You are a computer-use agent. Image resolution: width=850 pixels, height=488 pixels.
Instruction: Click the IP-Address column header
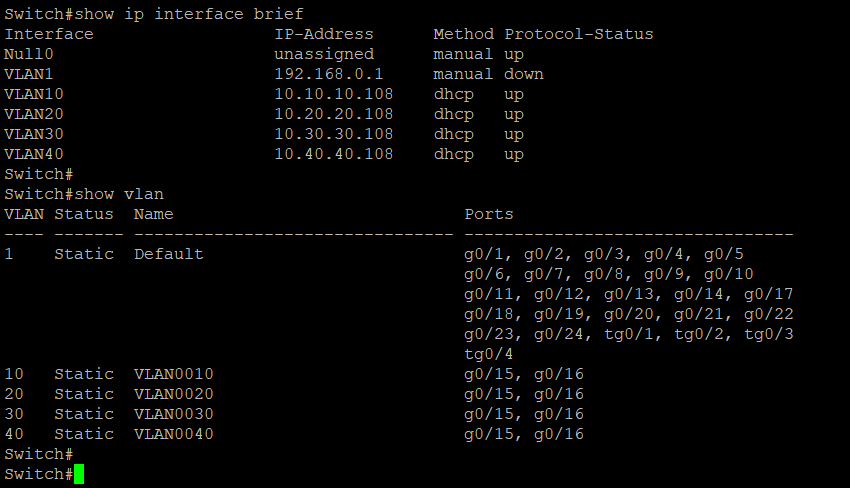point(324,34)
